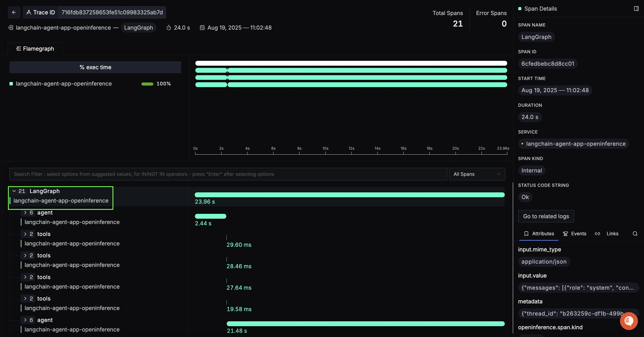Click the white top flamegraph bar
This screenshot has width=644, height=337.
pyautogui.click(x=351, y=63)
